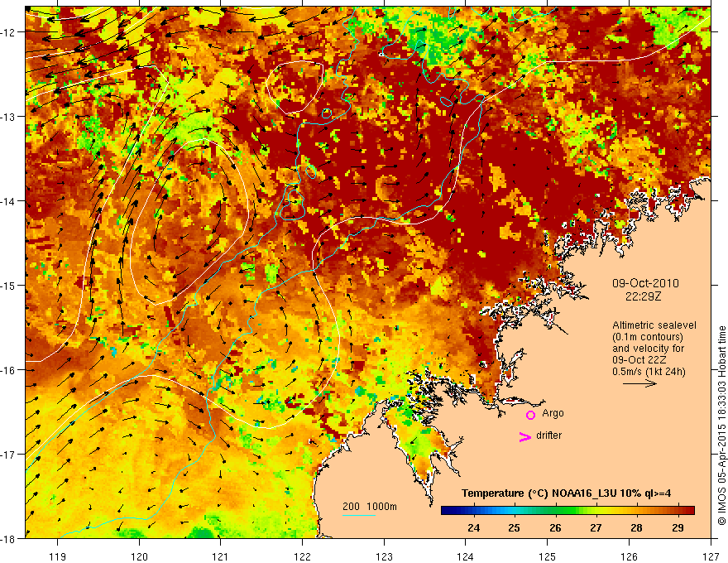The width and height of the screenshot is (728, 563).
Task: Click colorbar tick label 26
Action: tap(555, 527)
